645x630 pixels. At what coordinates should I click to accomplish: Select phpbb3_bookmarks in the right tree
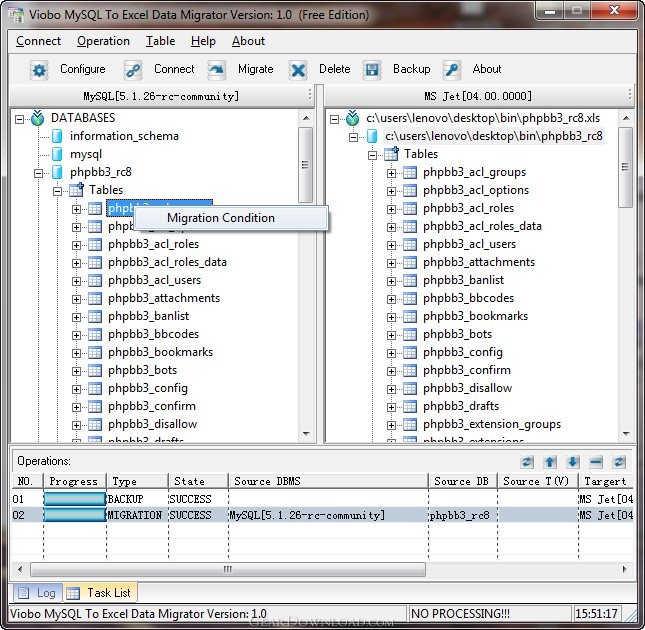(x=476, y=316)
